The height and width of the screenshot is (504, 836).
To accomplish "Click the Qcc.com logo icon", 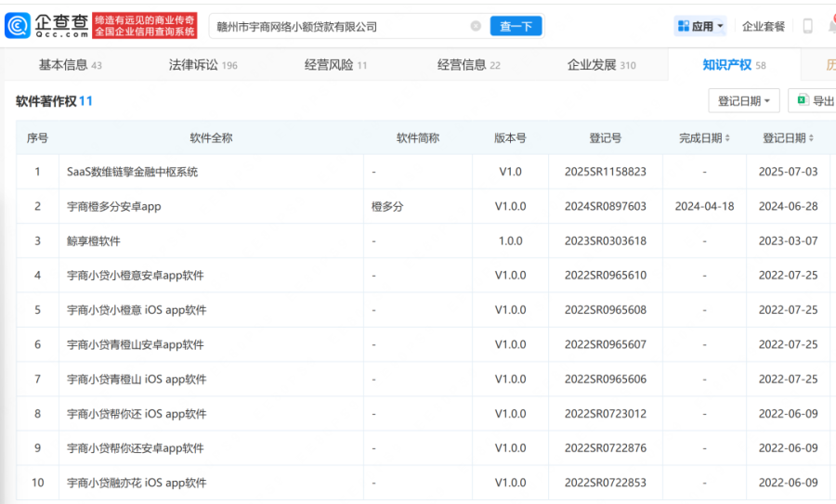I will pyautogui.click(x=18, y=26).
